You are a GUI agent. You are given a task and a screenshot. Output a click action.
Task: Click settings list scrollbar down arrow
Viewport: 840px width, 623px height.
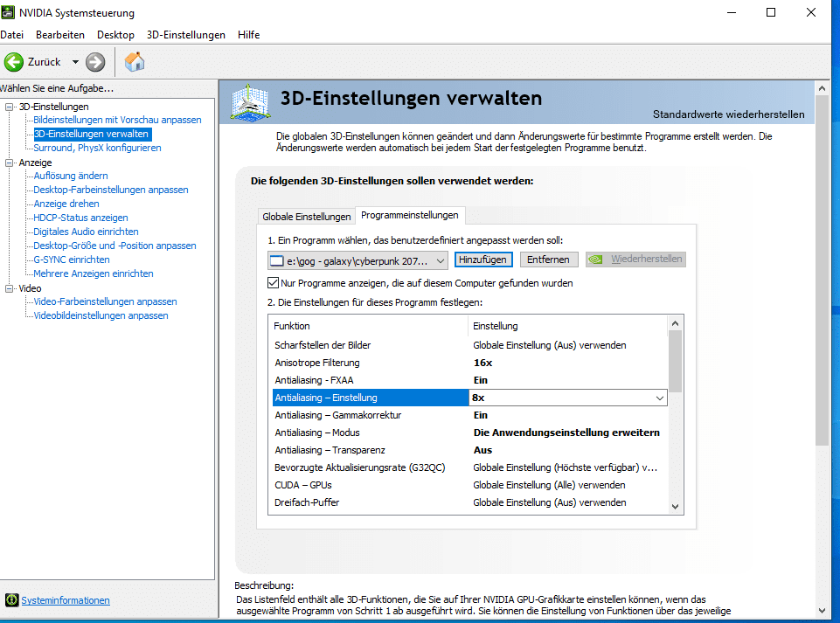tap(675, 507)
